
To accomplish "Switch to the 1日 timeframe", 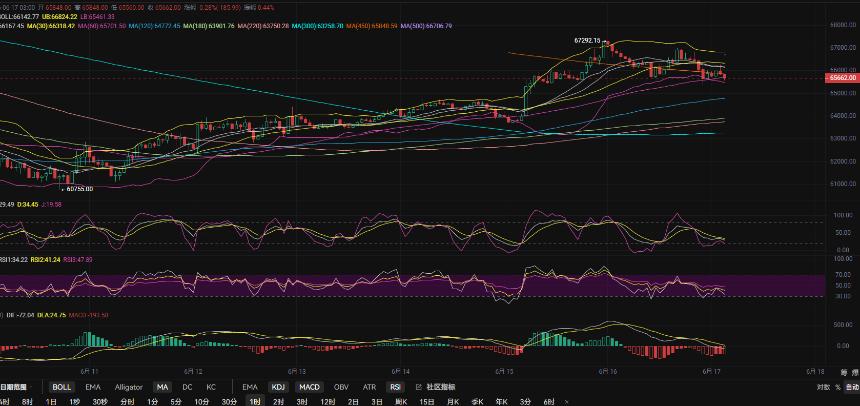I will pyautogui.click(x=50, y=402).
